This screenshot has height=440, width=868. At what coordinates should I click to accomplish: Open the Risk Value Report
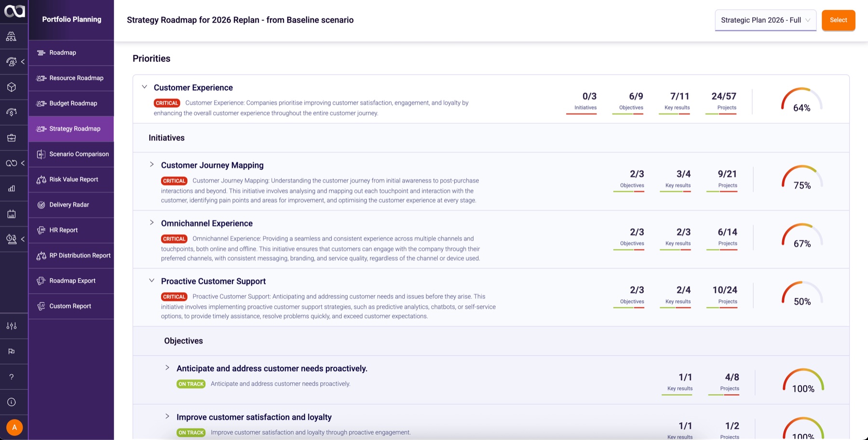tap(71, 179)
